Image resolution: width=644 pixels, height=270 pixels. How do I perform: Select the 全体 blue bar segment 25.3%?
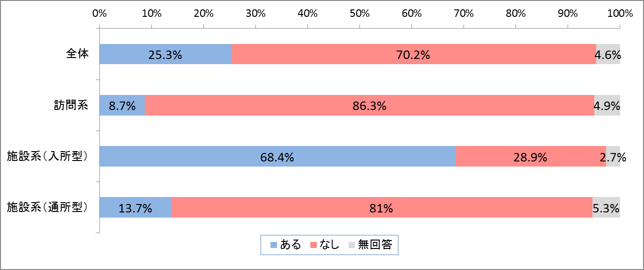coord(165,54)
